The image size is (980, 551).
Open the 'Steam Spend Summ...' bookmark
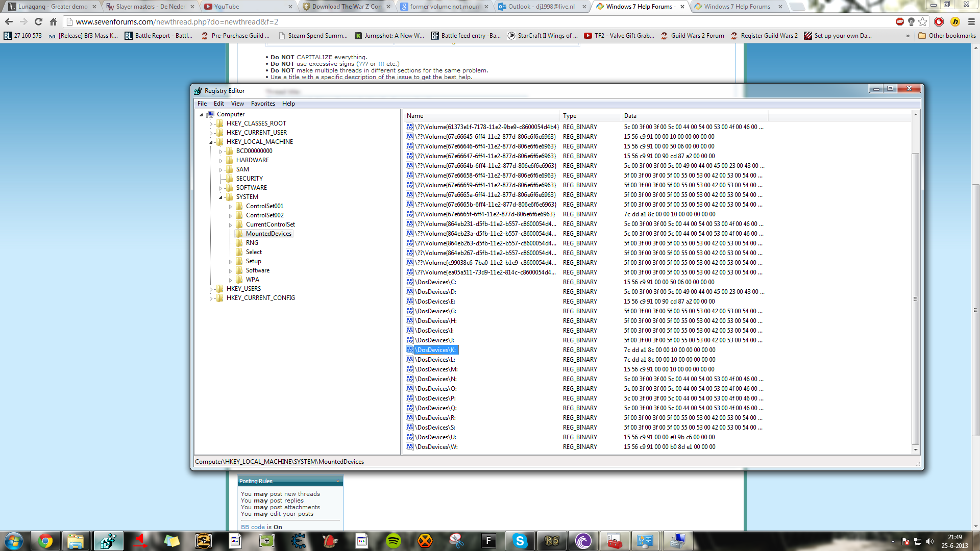pos(313,36)
